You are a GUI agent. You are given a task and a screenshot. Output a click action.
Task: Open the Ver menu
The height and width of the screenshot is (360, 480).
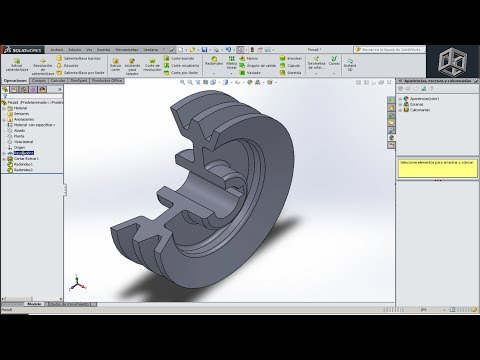[x=89, y=50]
